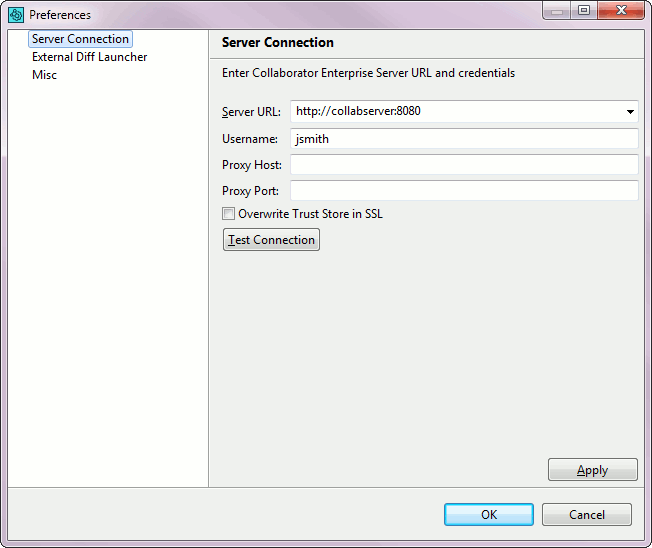This screenshot has width=652, height=548.
Task: Select Server Connection in the sidebar
Action: (x=80, y=39)
